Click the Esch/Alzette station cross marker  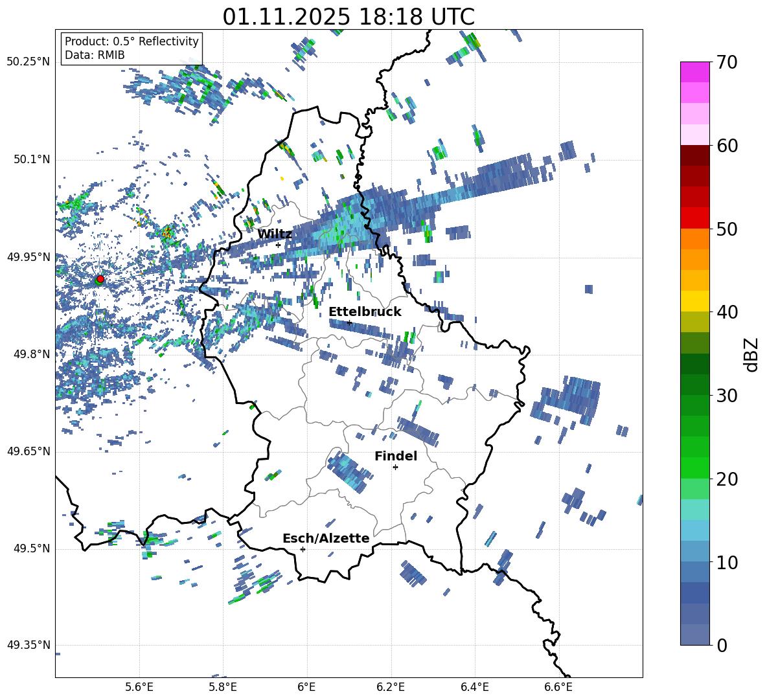(303, 549)
